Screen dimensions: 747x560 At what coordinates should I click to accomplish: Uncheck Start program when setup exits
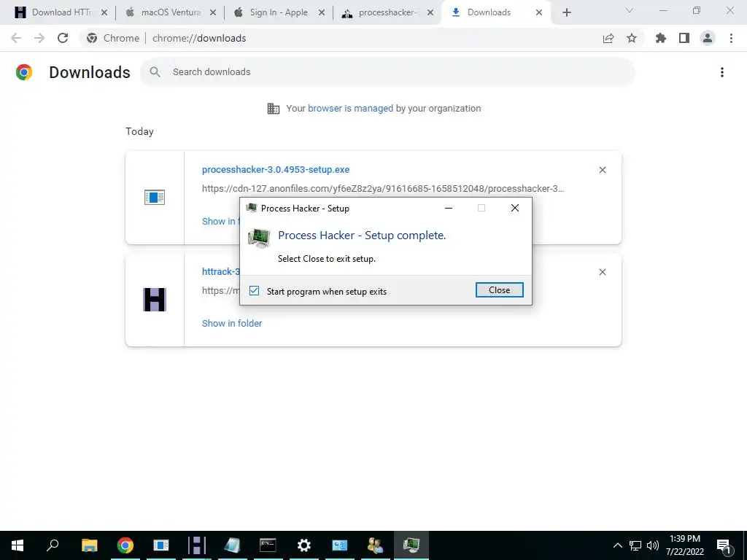[255, 290]
